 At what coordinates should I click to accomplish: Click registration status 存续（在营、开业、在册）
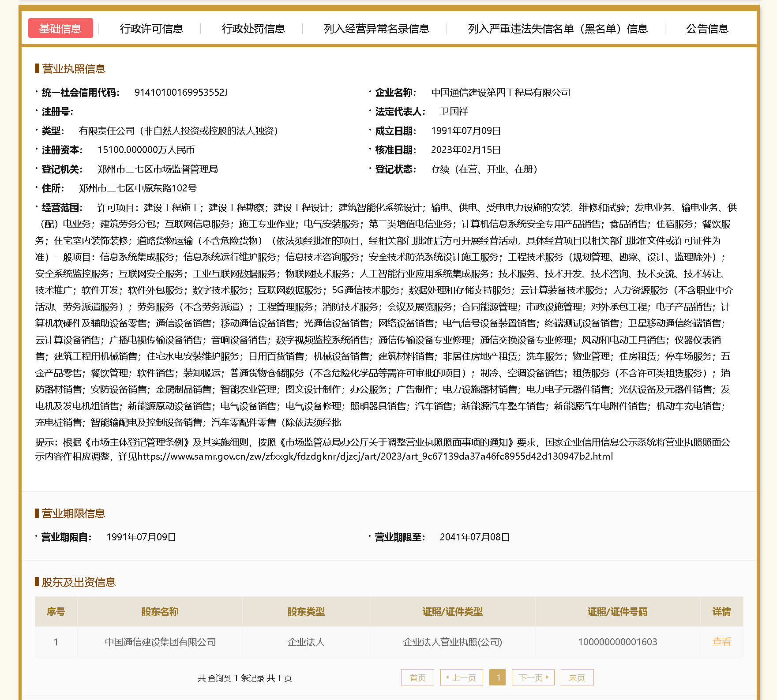[484, 169]
